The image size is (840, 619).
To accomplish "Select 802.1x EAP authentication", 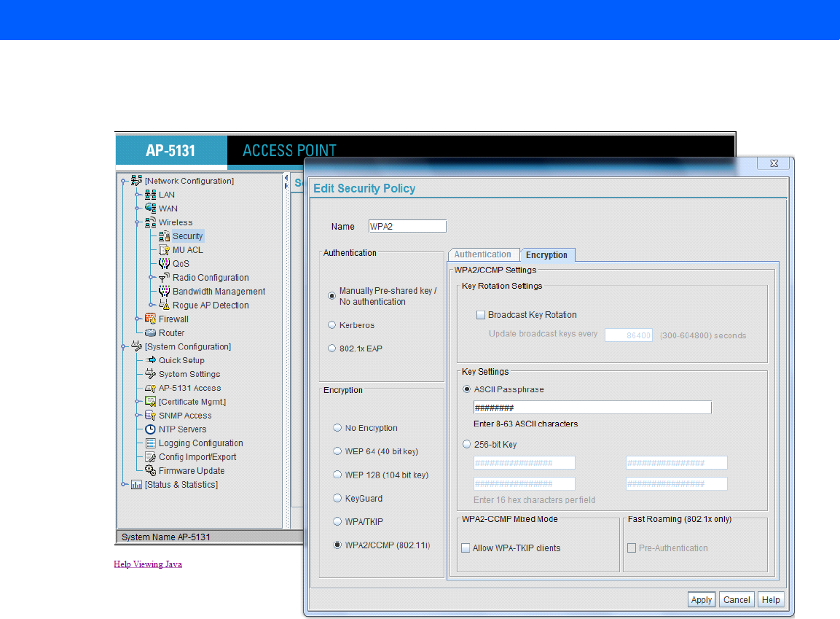I will (x=331, y=349).
